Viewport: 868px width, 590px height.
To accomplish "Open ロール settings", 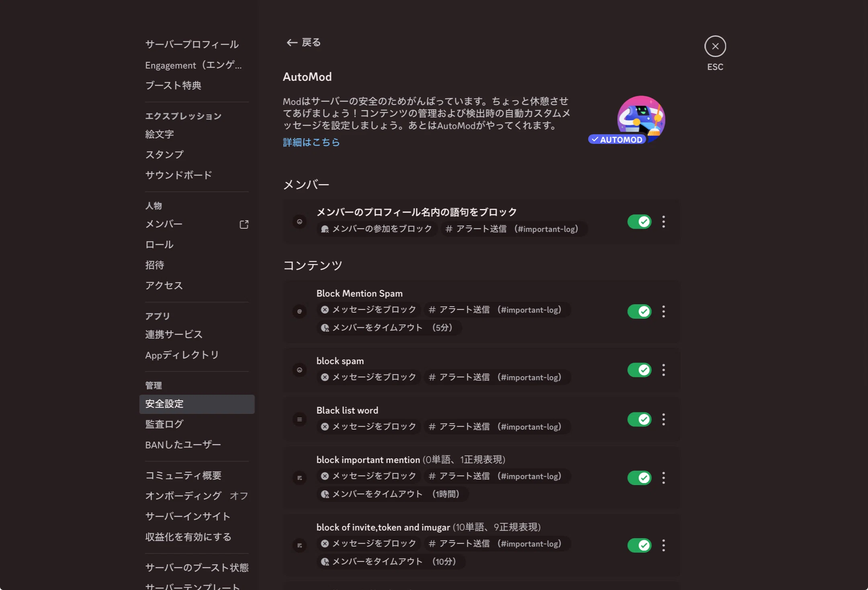I will [x=197, y=244].
